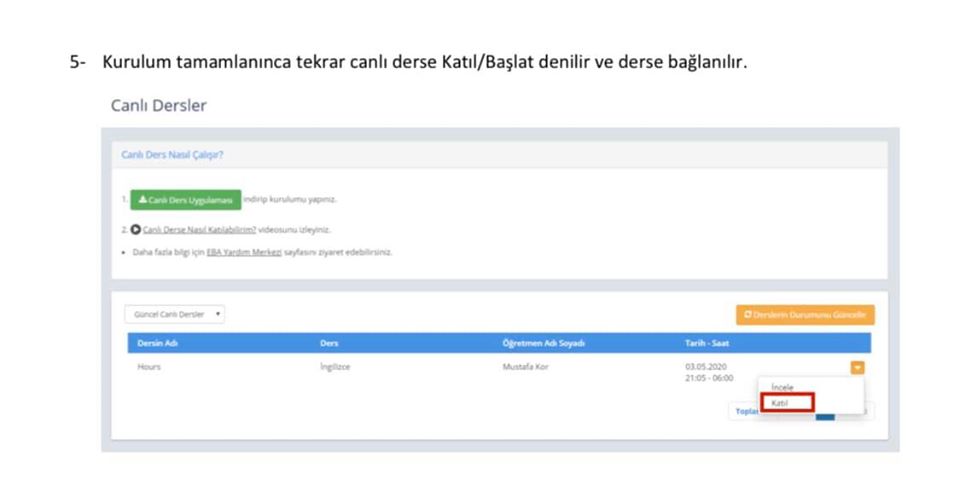The image size is (960, 491).
Task: Choose İncele from the row menu
Action: (x=782, y=388)
